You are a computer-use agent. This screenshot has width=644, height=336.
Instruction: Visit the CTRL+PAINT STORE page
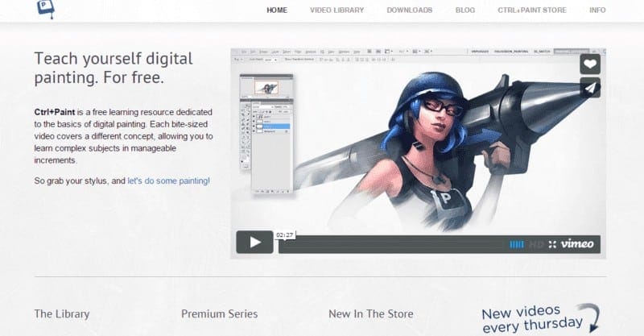[x=532, y=10]
